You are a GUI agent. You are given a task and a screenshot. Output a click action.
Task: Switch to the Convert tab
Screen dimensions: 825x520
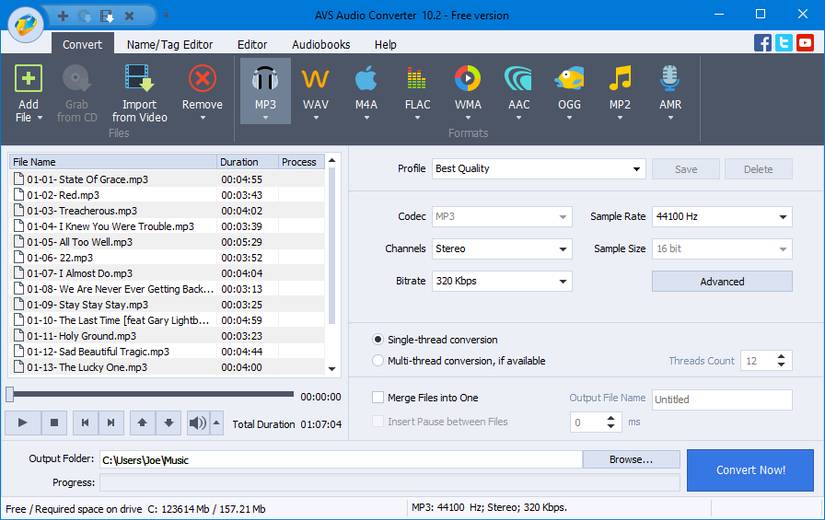pyautogui.click(x=82, y=44)
